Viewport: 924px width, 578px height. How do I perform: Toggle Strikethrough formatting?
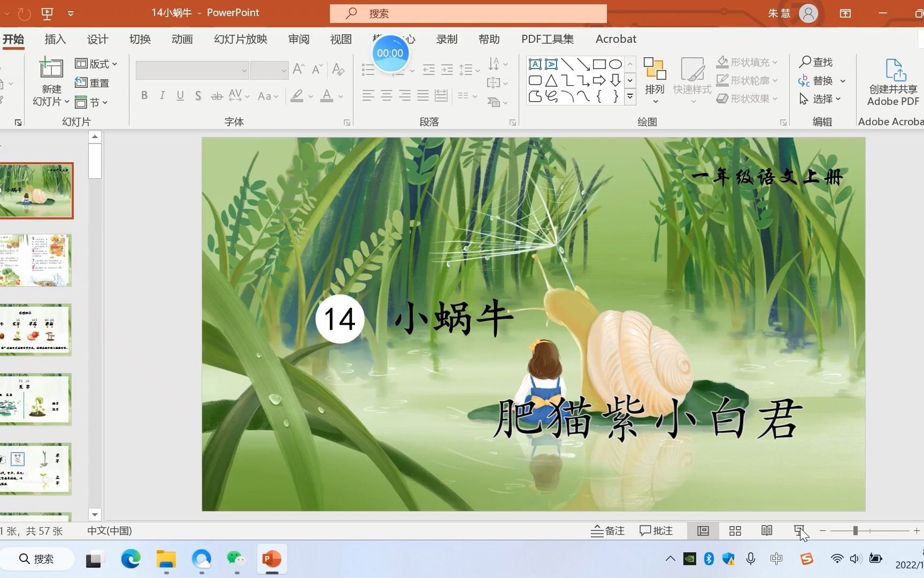click(217, 96)
